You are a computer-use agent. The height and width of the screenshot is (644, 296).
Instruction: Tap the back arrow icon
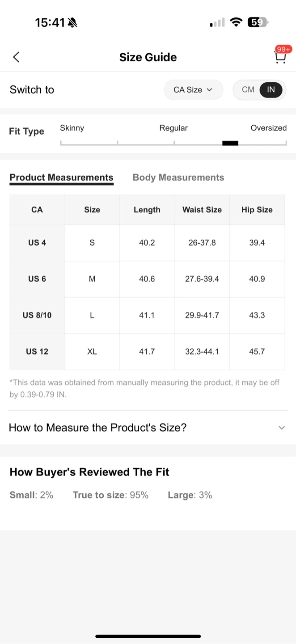point(17,57)
